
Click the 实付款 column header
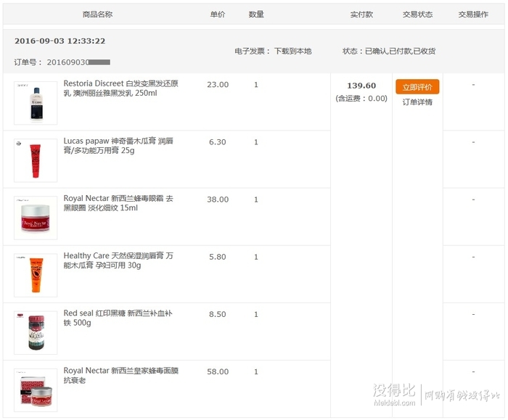361,15
